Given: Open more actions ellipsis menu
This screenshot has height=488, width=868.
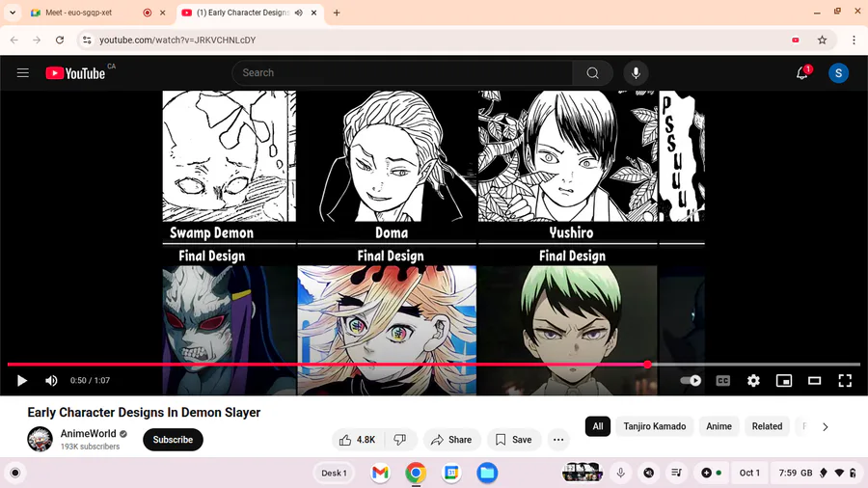Looking at the screenshot, I should 558,440.
